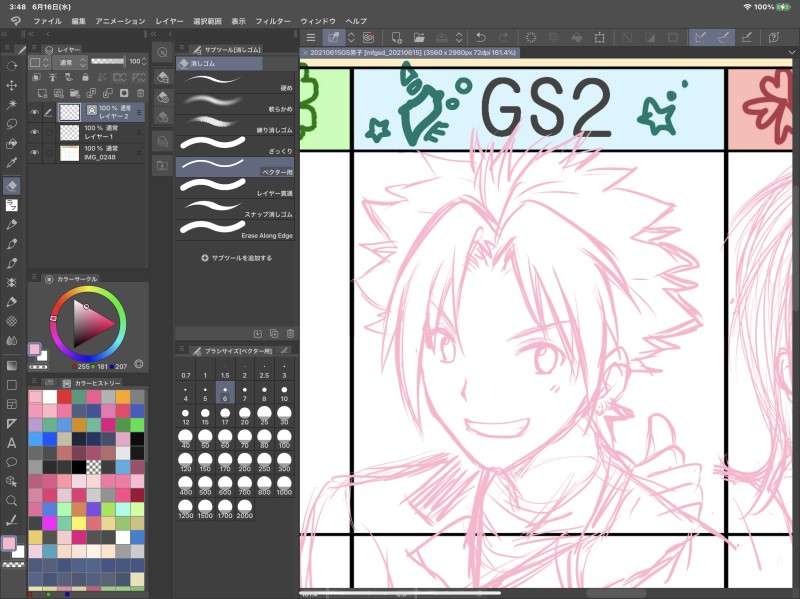Adjust the opacity 100 stepper arrows
This screenshot has height=599, width=800.
click(x=144, y=62)
